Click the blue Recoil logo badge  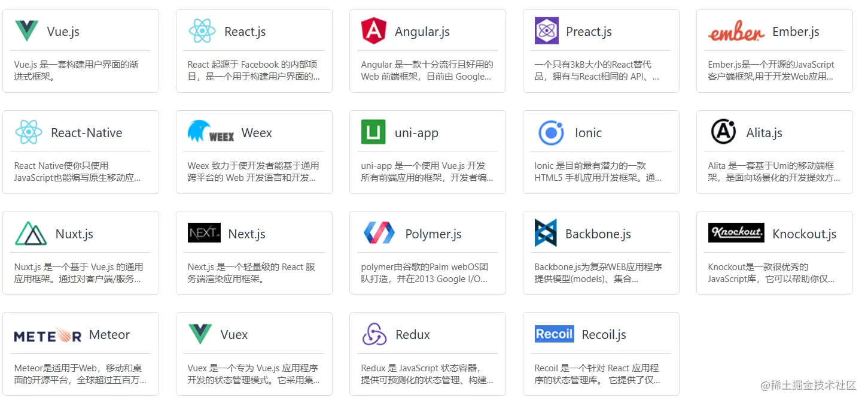click(554, 334)
